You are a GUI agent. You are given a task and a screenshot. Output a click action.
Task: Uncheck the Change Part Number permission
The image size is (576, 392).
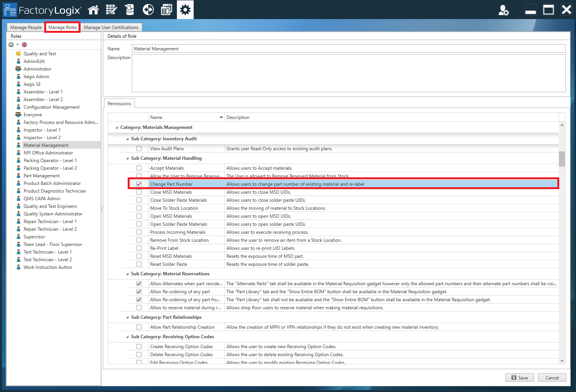[139, 184]
